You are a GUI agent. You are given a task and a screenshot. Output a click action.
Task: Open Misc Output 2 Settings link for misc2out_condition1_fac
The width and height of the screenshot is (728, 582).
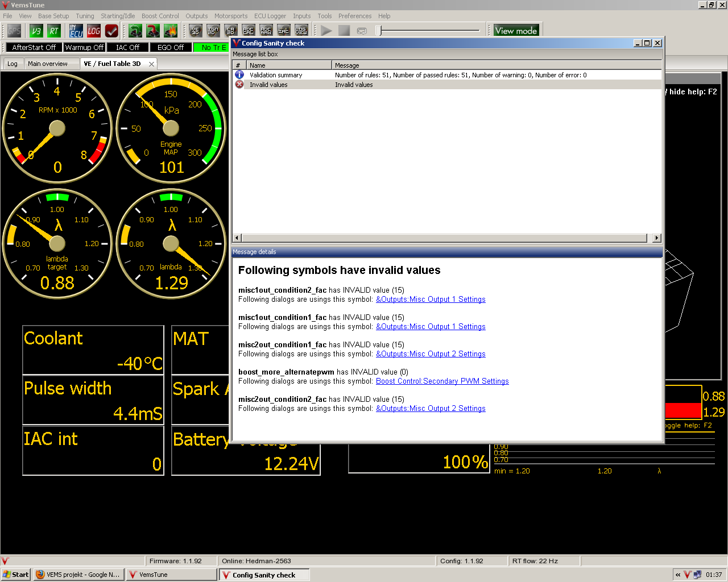point(431,354)
